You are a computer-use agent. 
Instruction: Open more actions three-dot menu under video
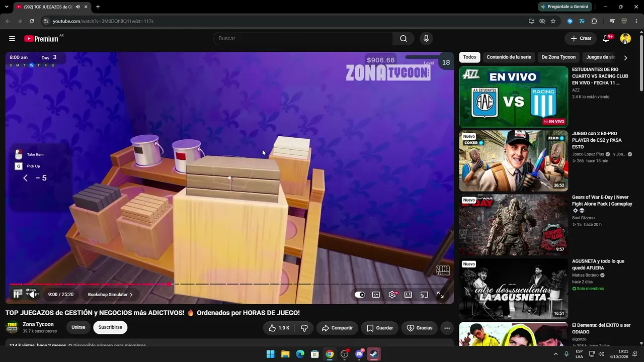447,328
